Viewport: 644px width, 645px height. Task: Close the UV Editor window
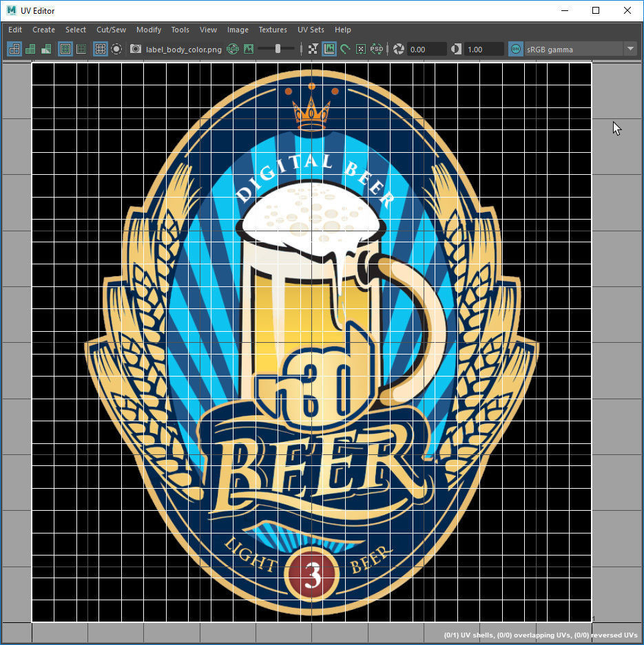[x=627, y=10]
